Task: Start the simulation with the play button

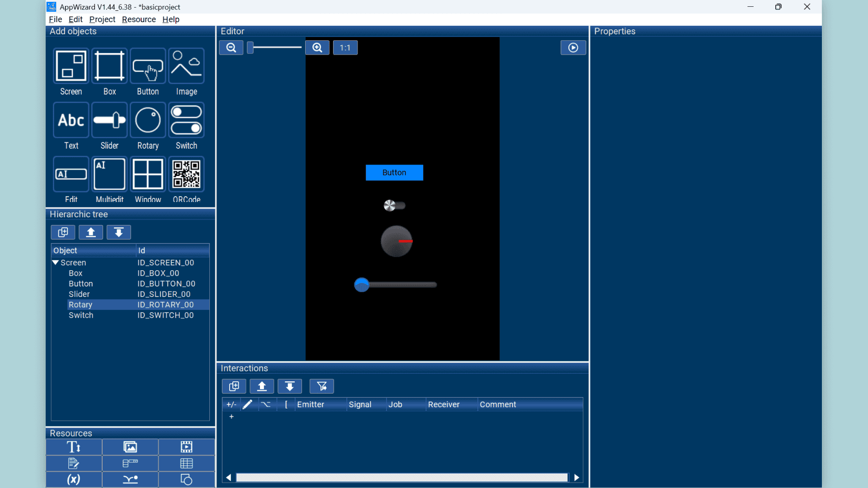Action: click(x=573, y=47)
